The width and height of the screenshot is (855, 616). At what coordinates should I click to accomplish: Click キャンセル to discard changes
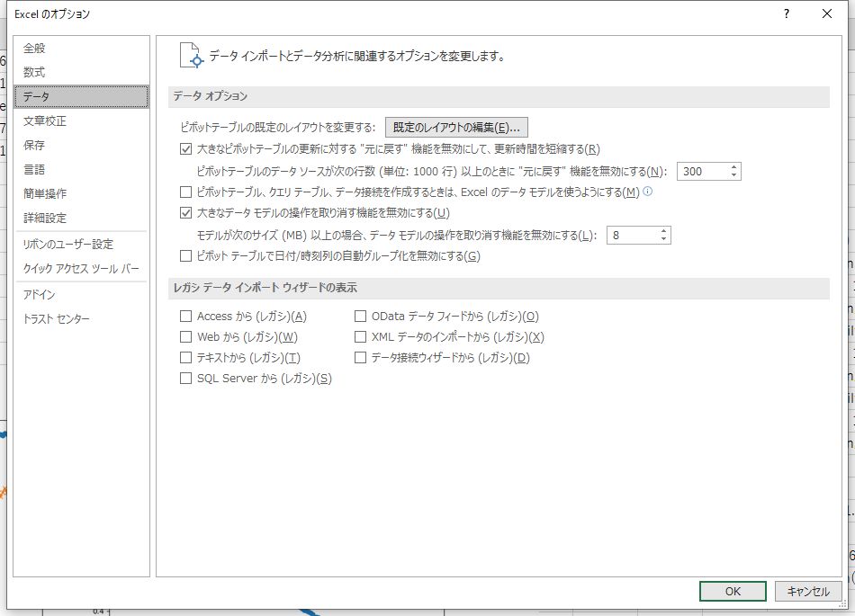click(808, 592)
